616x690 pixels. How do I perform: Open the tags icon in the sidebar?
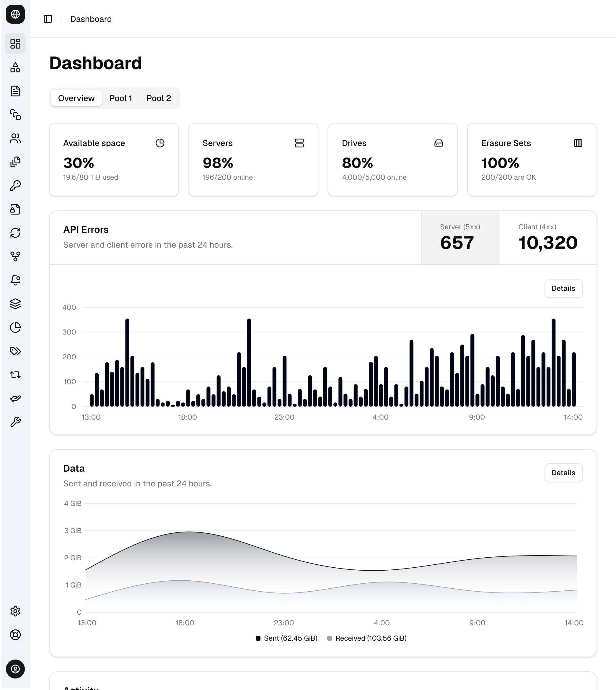coord(15,351)
